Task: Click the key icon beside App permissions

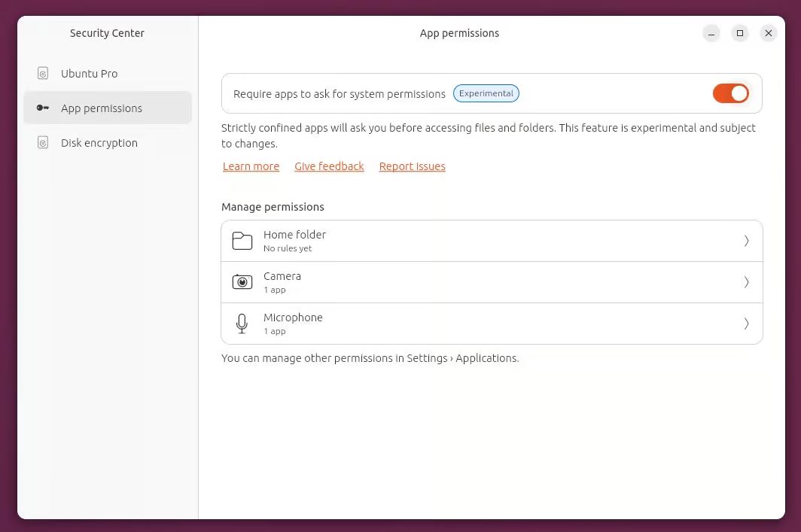Action: tap(43, 108)
